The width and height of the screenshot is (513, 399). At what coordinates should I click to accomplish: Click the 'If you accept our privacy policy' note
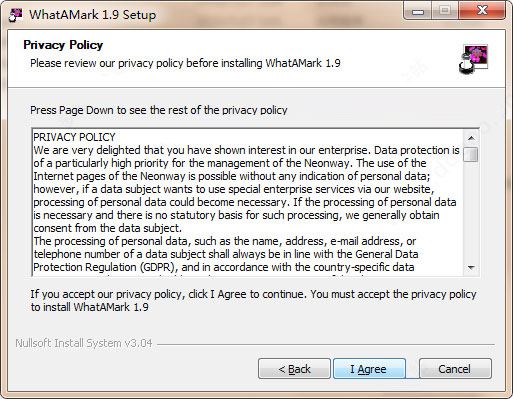click(x=253, y=301)
